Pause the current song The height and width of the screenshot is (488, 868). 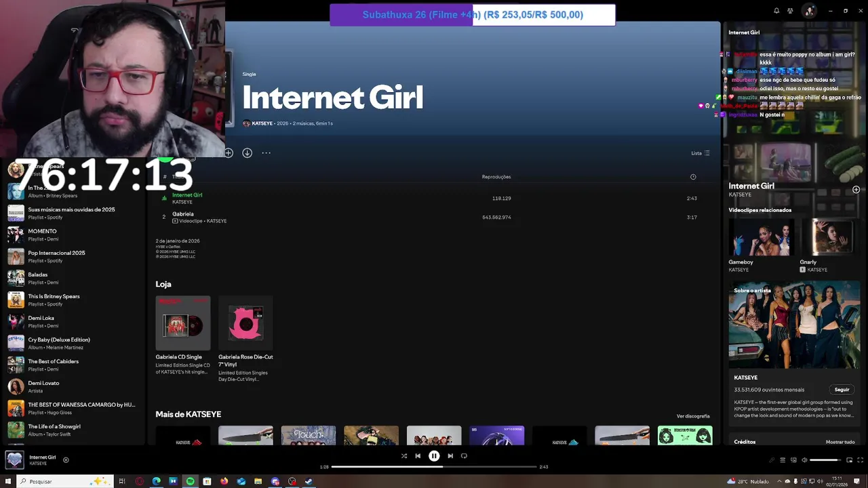pyautogui.click(x=434, y=456)
